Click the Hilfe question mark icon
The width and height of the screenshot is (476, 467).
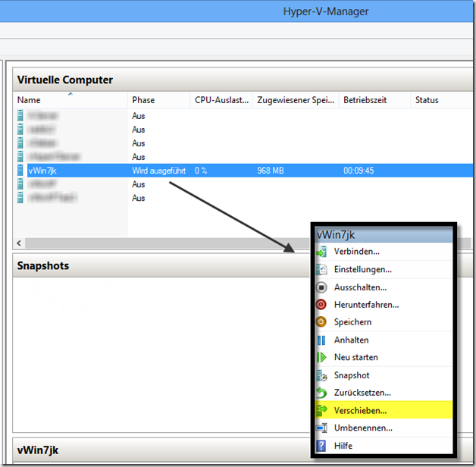[321, 446]
